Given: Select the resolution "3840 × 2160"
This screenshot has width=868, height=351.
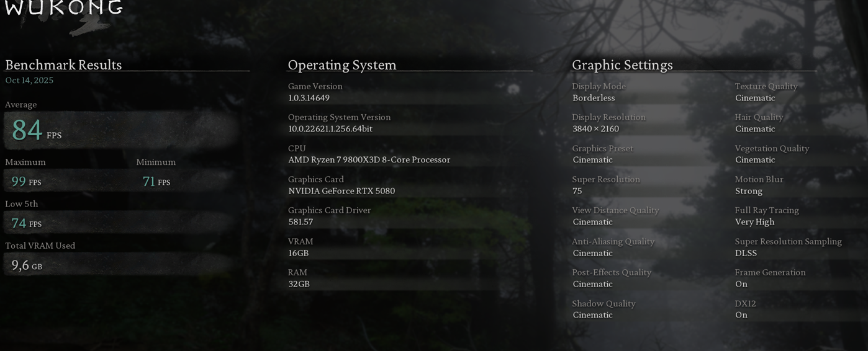Looking at the screenshot, I should pos(595,129).
